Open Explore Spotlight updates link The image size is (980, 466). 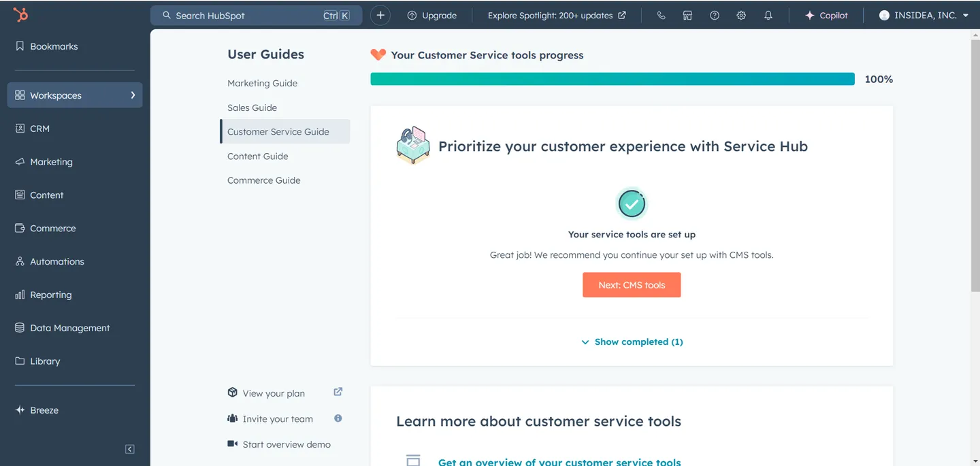coord(557,15)
